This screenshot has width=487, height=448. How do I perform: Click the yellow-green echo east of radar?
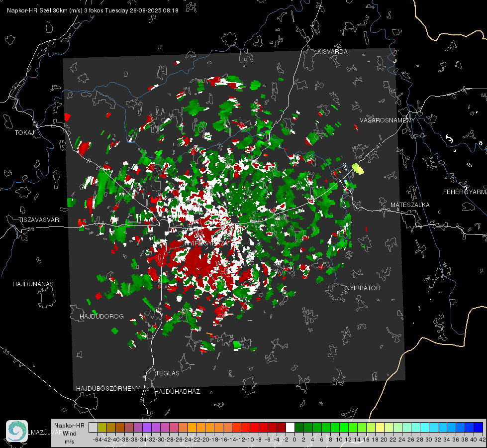(358, 169)
